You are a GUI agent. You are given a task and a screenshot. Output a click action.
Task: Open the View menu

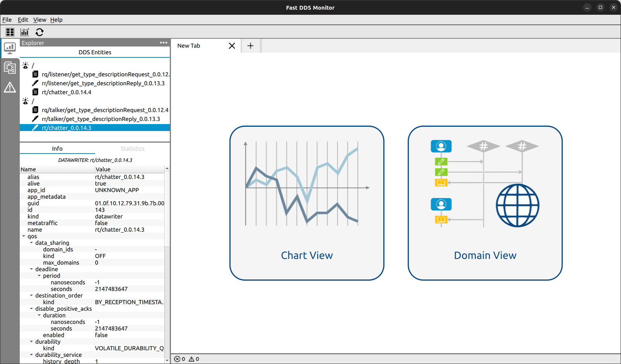pos(40,20)
